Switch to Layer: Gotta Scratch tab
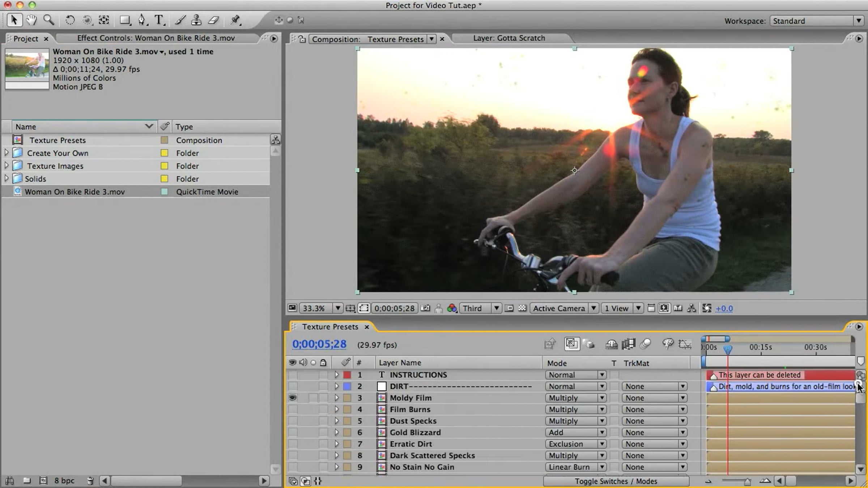 (x=509, y=38)
